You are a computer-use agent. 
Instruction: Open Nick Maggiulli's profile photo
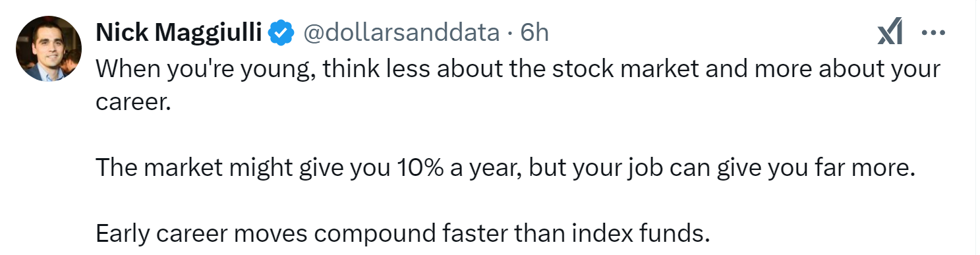click(49, 49)
